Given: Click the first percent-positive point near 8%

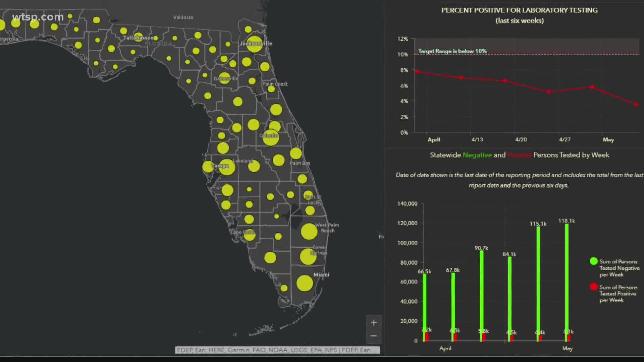Looking at the screenshot, I should [417, 72].
